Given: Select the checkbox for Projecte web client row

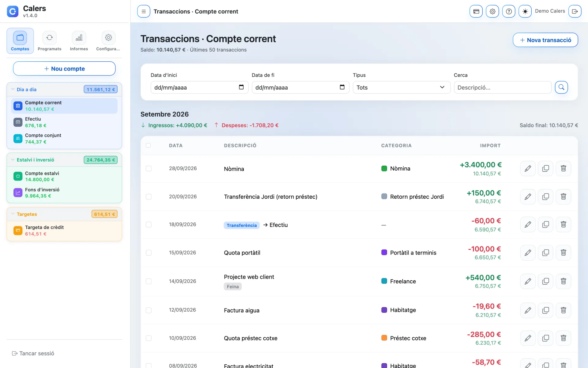Looking at the screenshot, I should [x=149, y=281].
